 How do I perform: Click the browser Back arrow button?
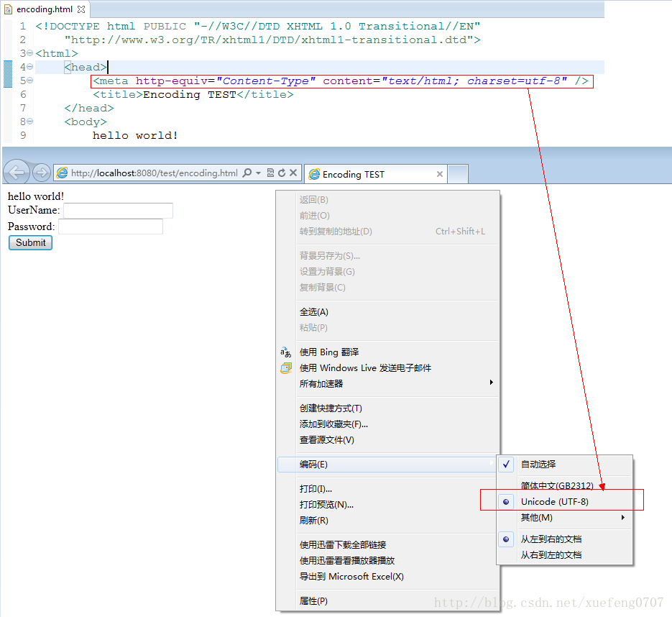(17, 173)
